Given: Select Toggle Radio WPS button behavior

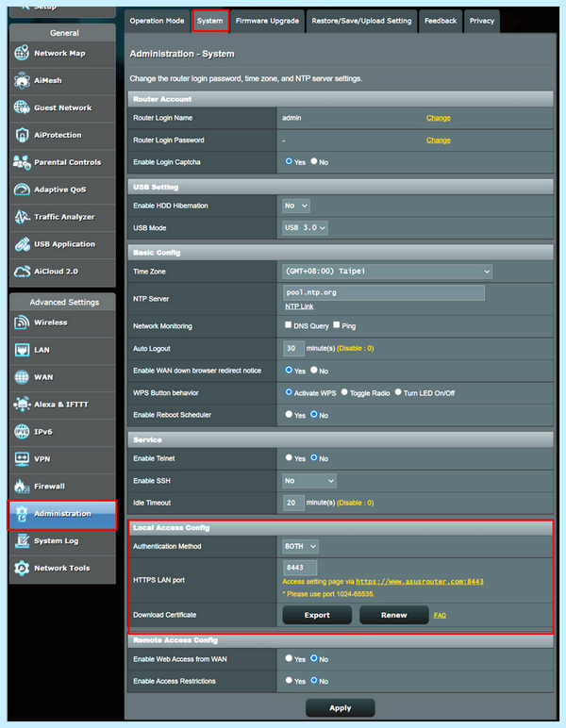Looking at the screenshot, I should pos(344,392).
